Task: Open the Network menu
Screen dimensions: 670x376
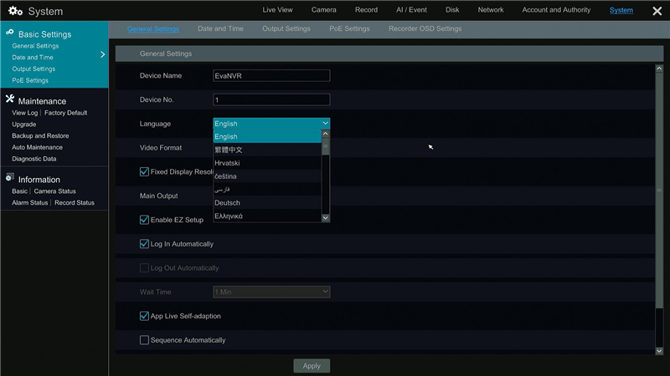Action: [x=491, y=10]
